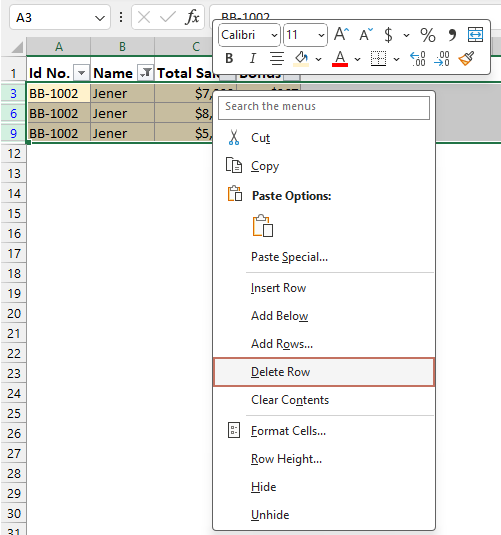Toggle bold formatting in mini toolbar

coord(229,59)
